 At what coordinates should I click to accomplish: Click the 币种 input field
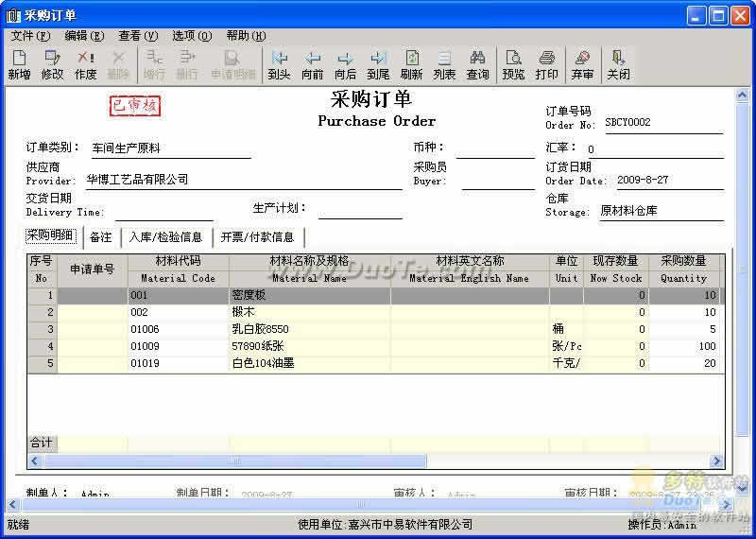tap(495, 149)
